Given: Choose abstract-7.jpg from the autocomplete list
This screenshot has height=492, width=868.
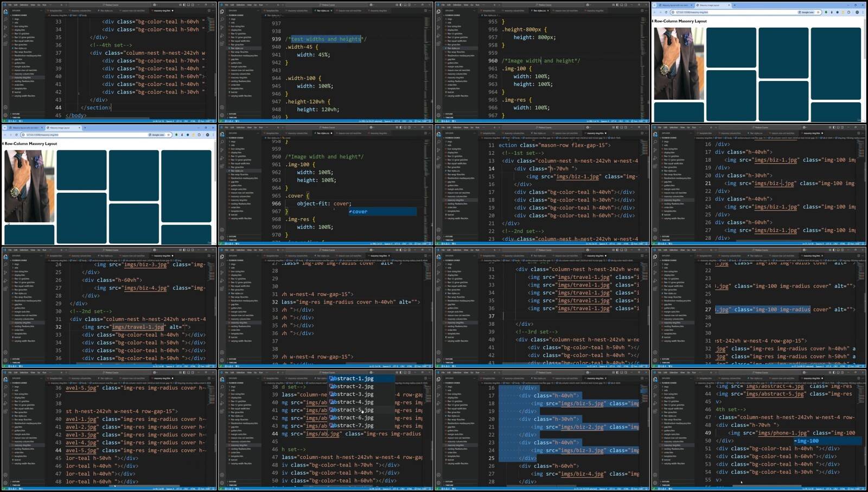Looking at the screenshot, I should [x=362, y=425].
